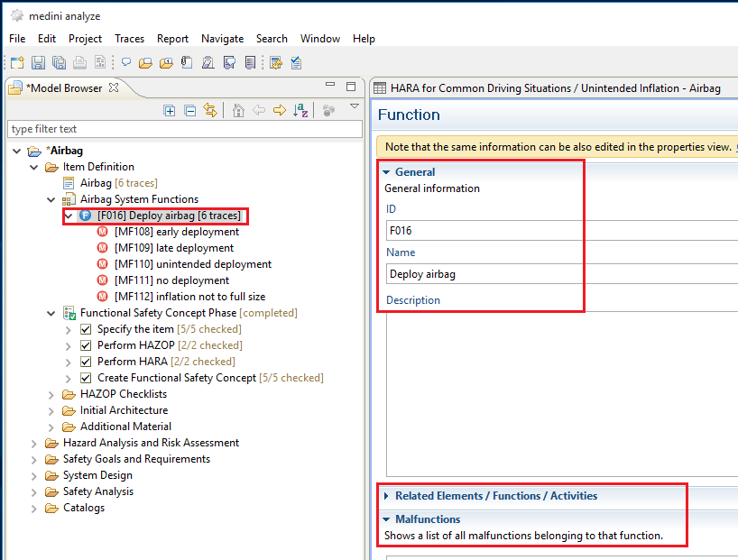Click the Home icon in Model Browser
The height and width of the screenshot is (560, 738).
click(x=238, y=110)
